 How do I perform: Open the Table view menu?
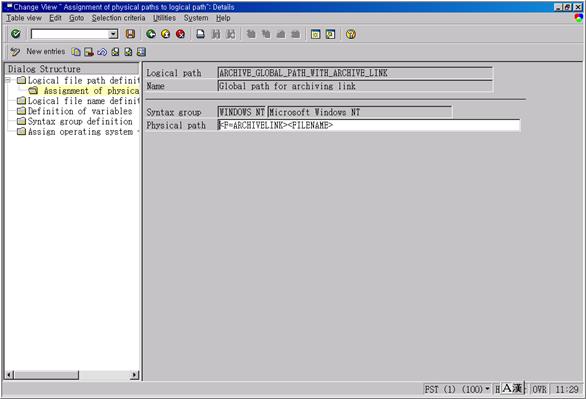[24, 18]
